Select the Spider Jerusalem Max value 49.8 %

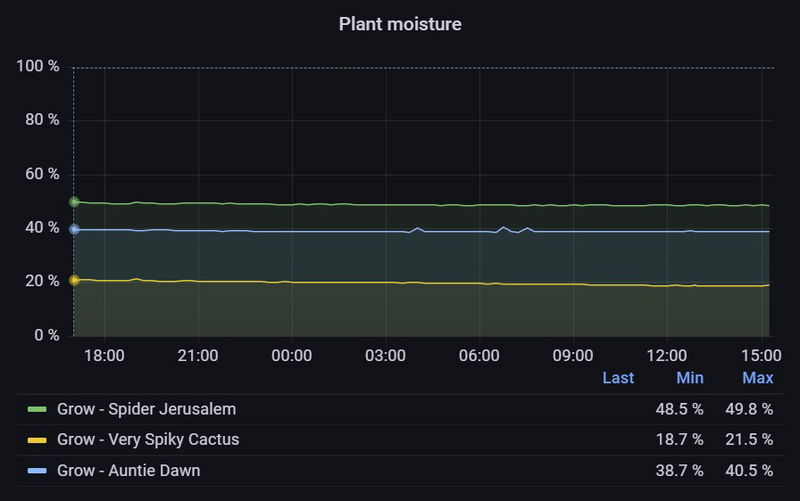(x=749, y=410)
